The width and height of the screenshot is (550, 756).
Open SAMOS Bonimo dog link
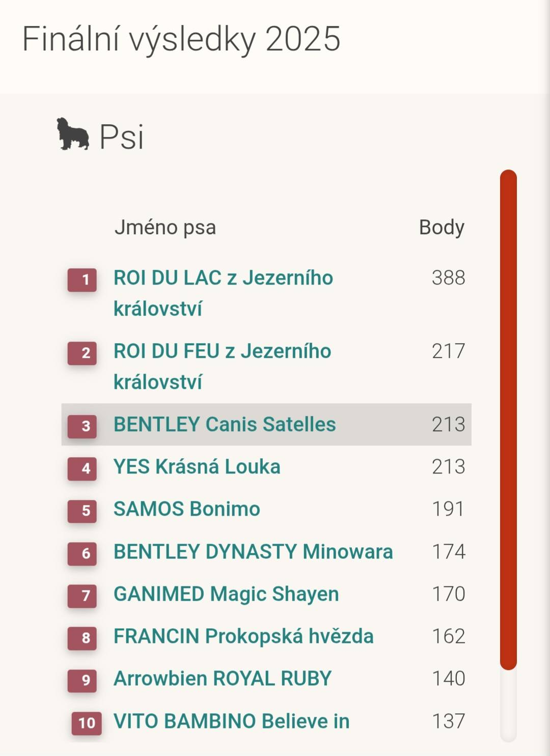186,509
